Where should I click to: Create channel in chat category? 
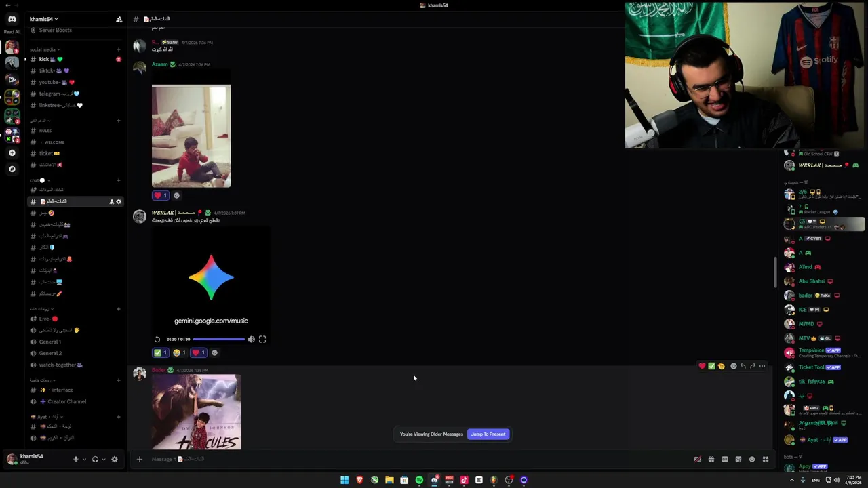[x=119, y=180]
